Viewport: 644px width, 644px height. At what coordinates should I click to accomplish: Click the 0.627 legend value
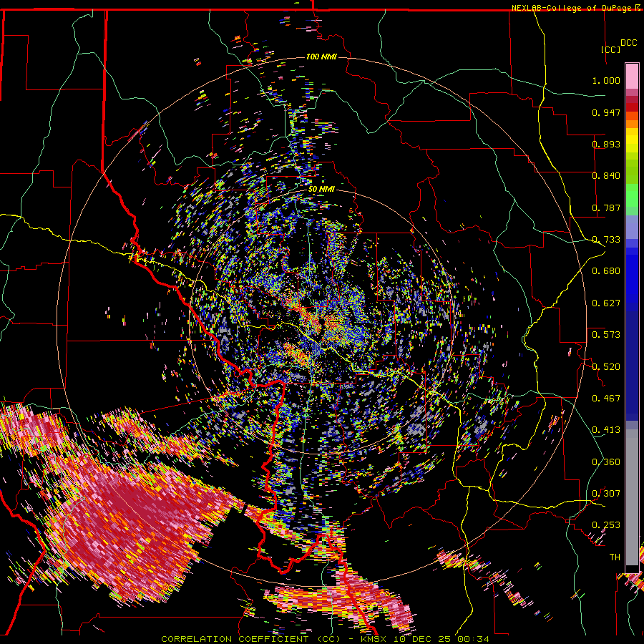(x=606, y=303)
